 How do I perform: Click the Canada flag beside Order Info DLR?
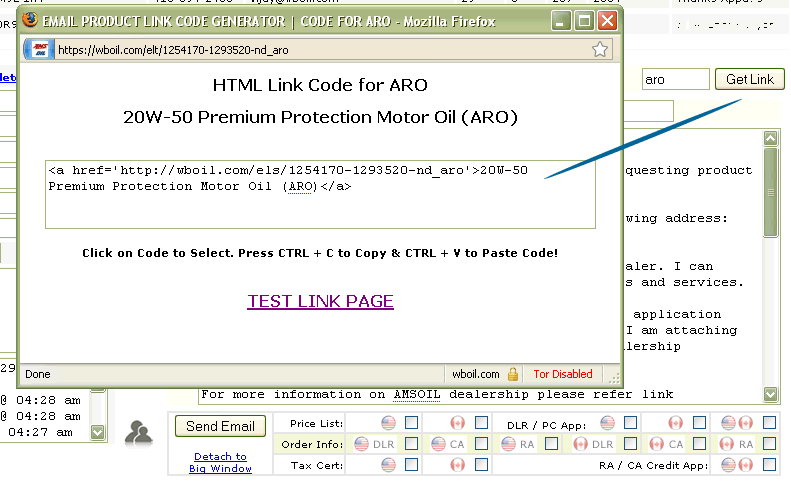coord(581,444)
